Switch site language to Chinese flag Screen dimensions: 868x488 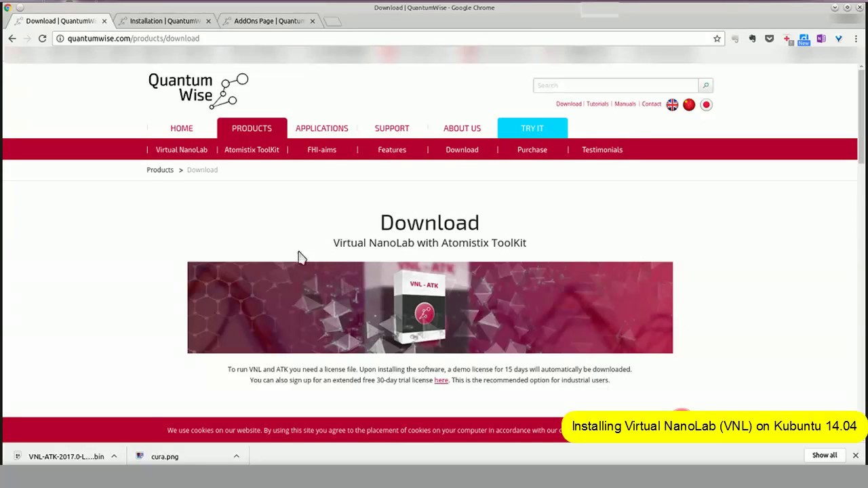coord(689,104)
